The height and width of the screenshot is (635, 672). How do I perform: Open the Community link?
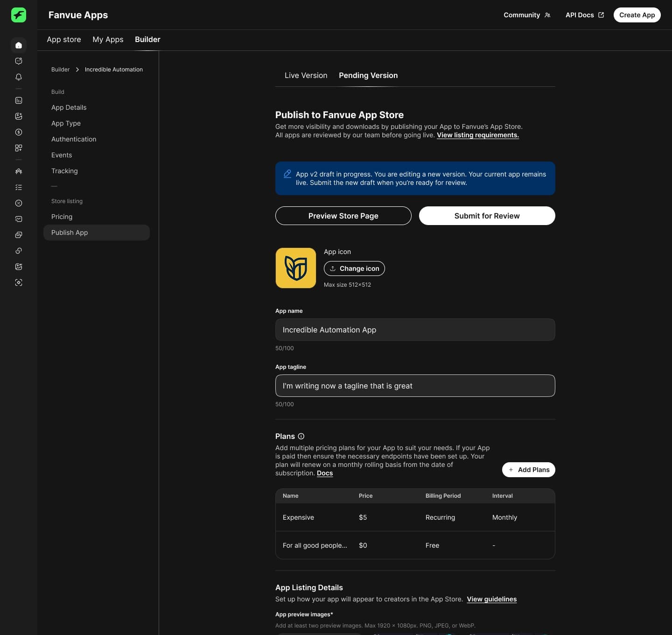527,15
